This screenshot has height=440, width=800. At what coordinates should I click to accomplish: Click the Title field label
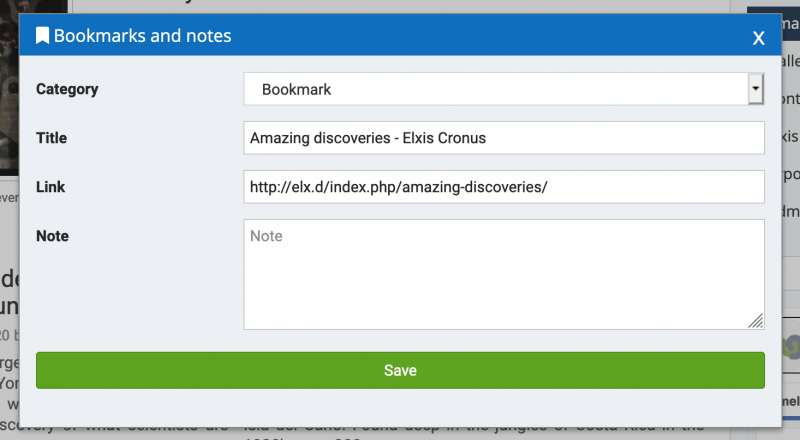pyautogui.click(x=52, y=138)
